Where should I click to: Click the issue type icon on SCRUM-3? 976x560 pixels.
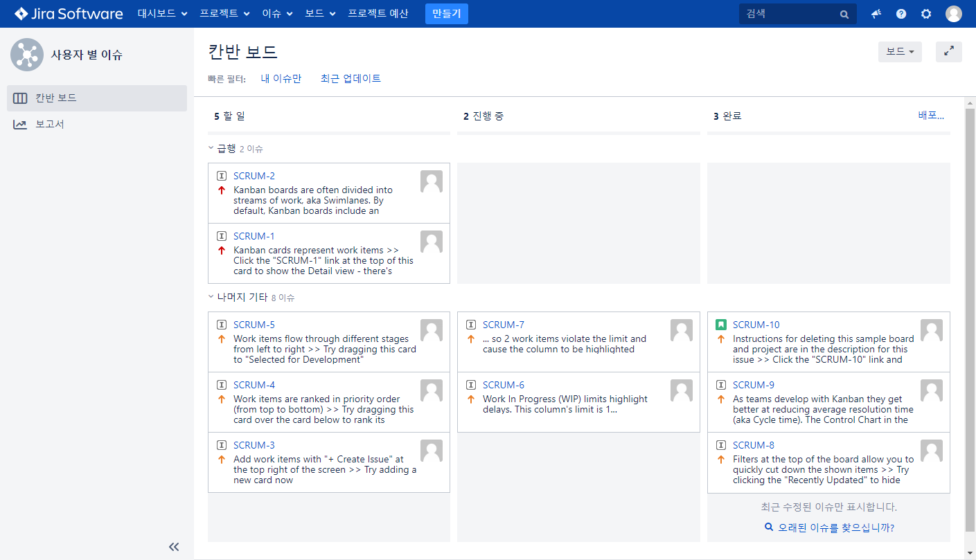point(222,445)
